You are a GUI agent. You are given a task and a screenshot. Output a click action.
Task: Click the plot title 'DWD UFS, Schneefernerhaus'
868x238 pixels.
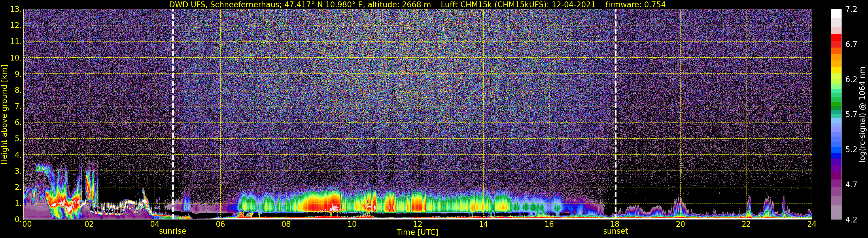[224, 4]
